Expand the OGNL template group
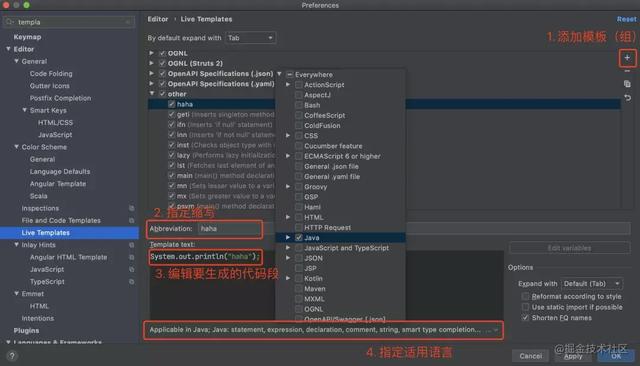The image size is (640, 366). 151,53
